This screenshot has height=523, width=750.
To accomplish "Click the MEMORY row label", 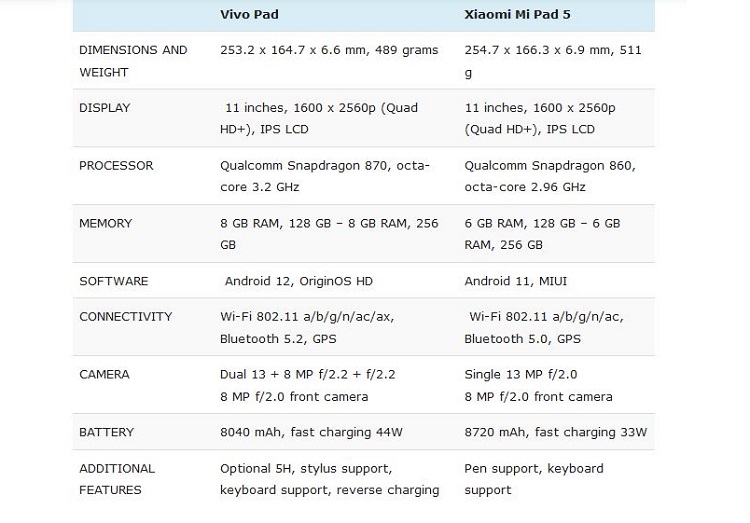I will [106, 223].
